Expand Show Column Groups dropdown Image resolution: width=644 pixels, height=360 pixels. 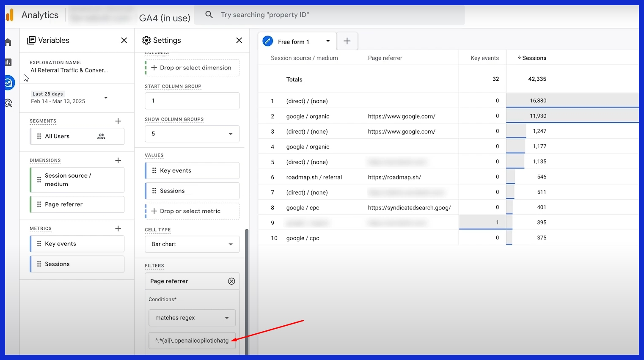[192, 134]
